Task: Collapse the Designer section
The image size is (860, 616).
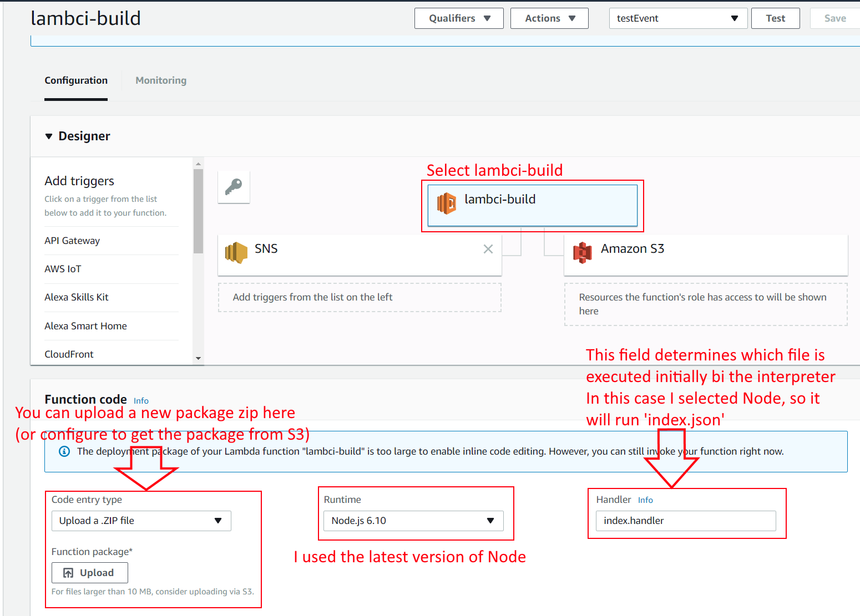Action: [49, 136]
